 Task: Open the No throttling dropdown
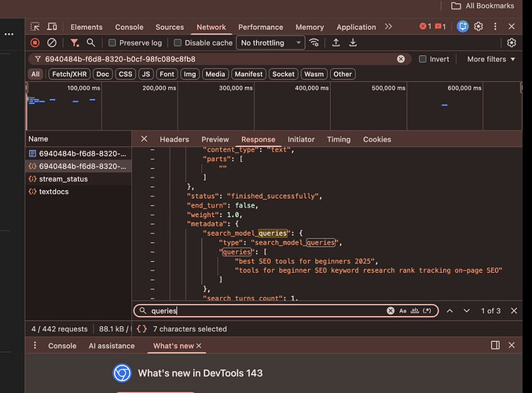(x=271, y=43)
